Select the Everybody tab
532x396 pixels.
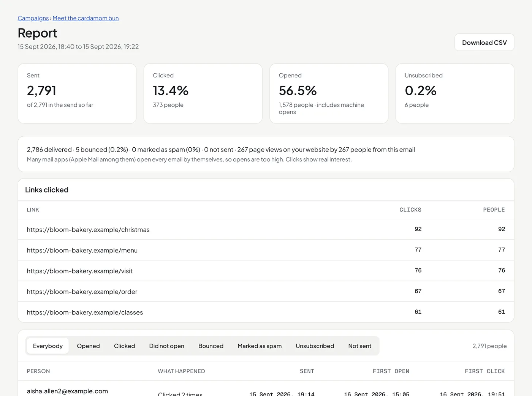(x=48, y=346)
